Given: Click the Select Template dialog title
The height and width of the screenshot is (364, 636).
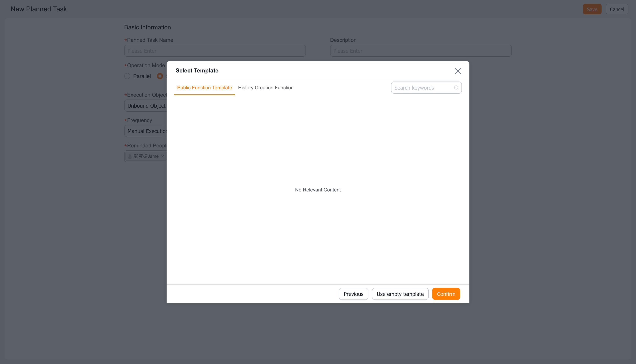Looking at the screenshot, I should tap(197, 71).
